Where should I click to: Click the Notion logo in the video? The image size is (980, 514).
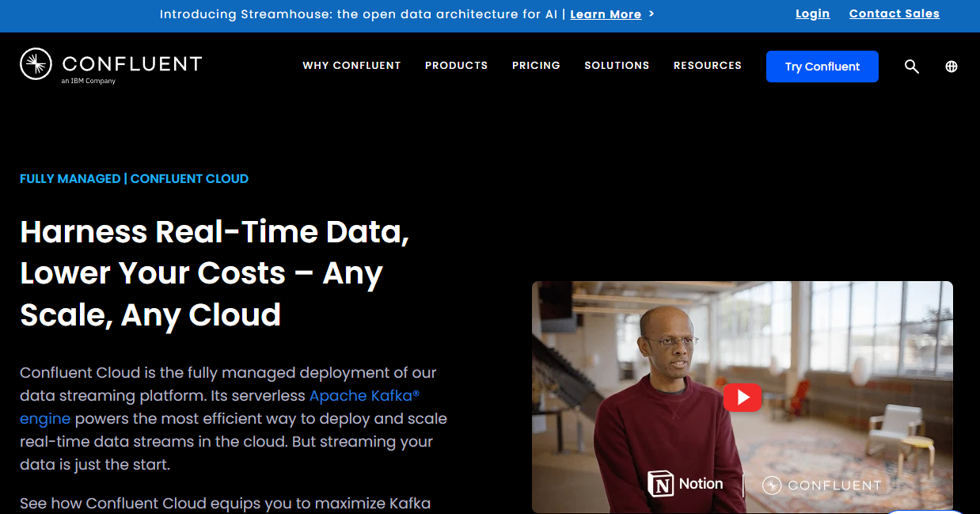pyautogui.click(x=686, y=484)
